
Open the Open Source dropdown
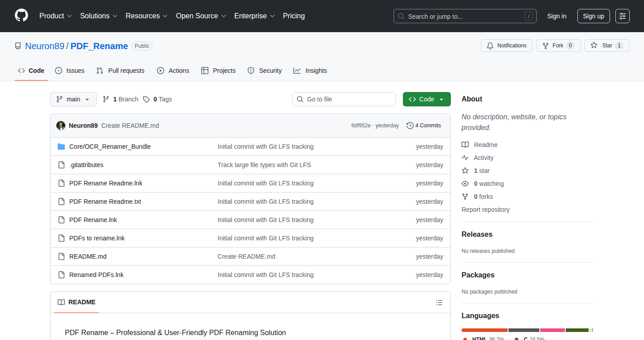tap(201, 16)
